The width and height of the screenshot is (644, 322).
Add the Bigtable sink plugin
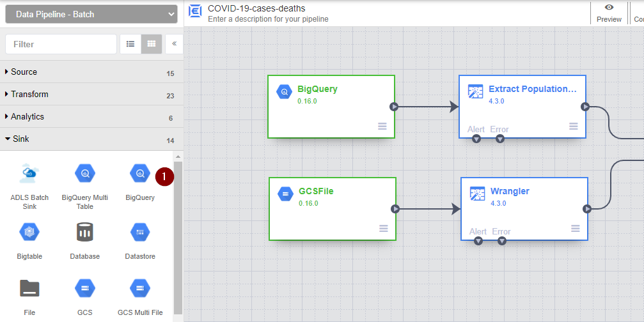29,241
